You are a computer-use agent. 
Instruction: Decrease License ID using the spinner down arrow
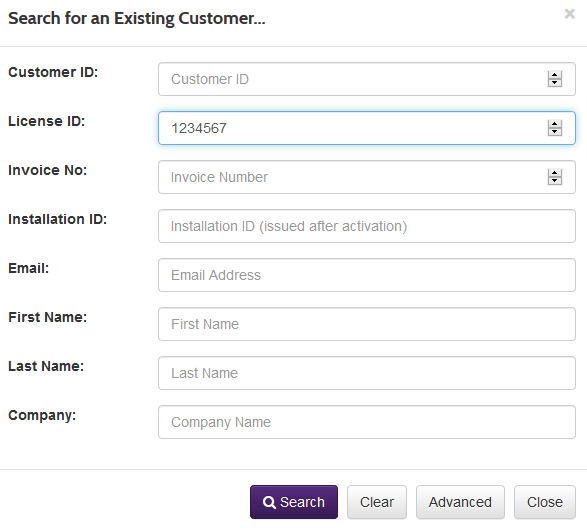click(x=555, y=132)
